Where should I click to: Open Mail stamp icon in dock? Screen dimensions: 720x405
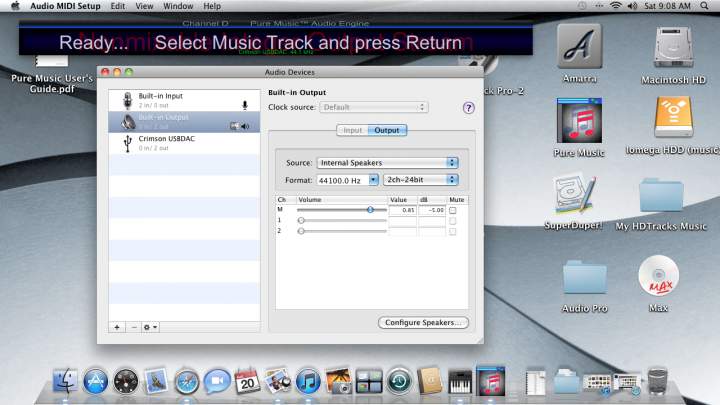click(156, 381)
